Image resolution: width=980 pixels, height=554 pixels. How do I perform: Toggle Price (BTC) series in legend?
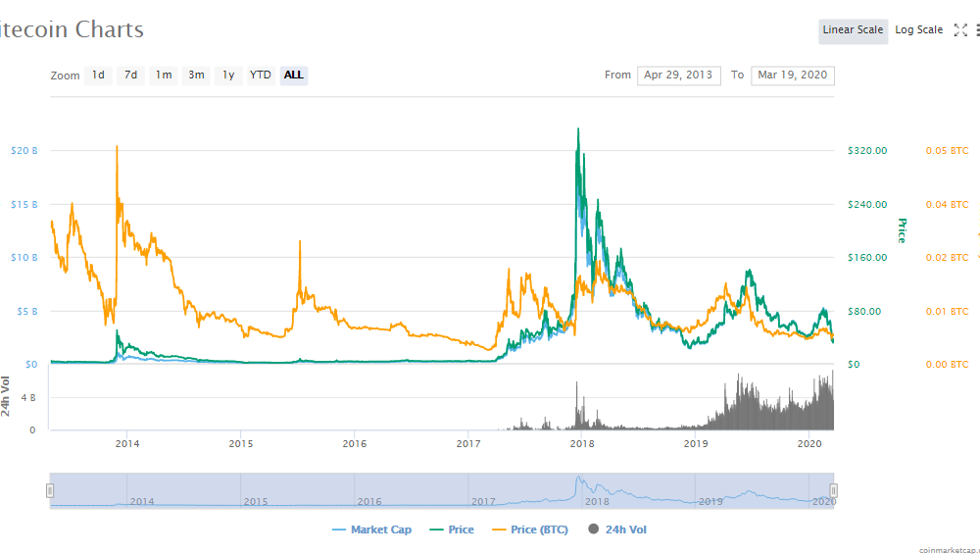click(x=530, y=529)
